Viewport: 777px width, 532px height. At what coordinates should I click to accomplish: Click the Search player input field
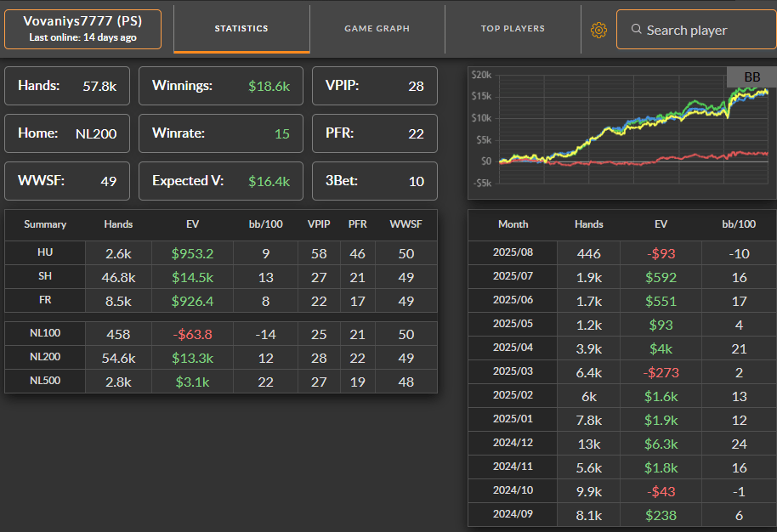[696, 30]
